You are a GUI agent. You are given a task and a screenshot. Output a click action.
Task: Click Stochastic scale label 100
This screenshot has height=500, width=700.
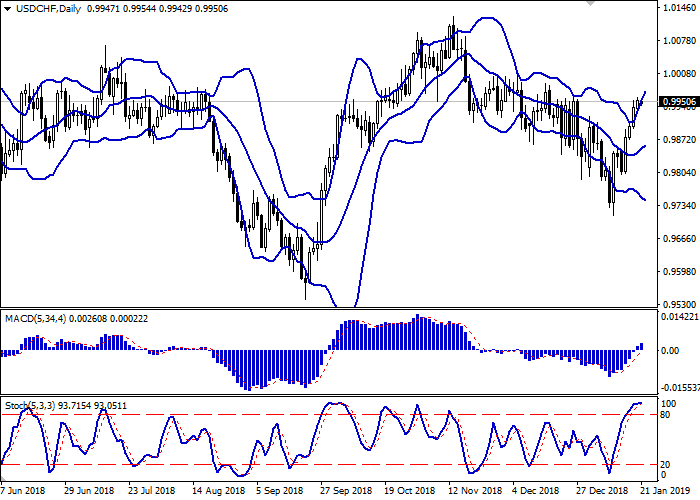coord(668,404)
